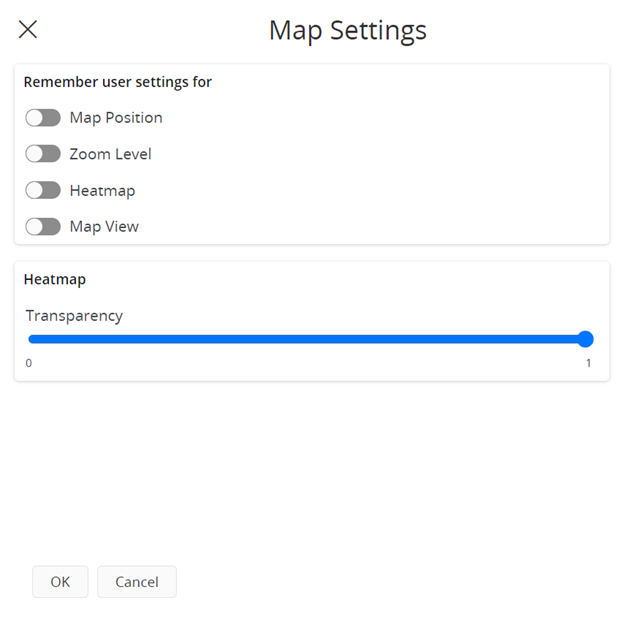
Task: Toggle the Heatmap remember-setting switch
Action: [x=43, y=190]
